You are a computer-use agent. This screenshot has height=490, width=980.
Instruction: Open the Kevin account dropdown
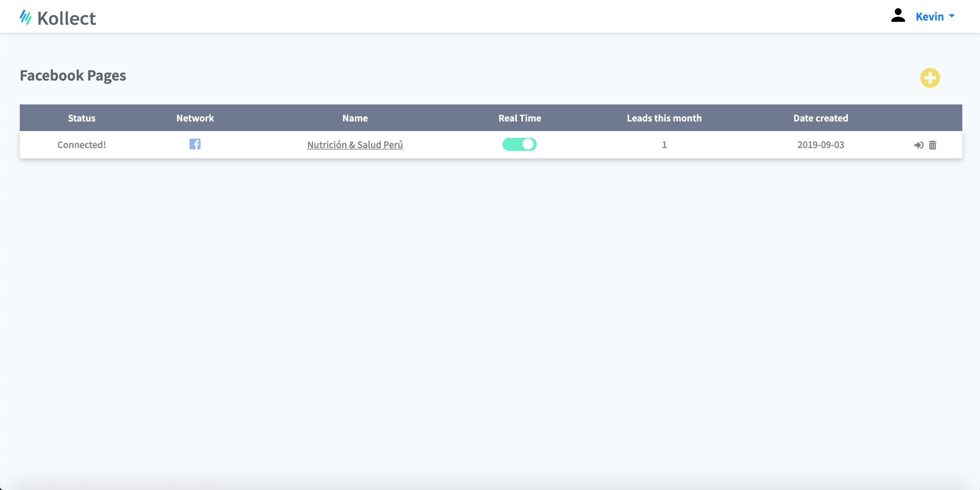pos(930,16)
